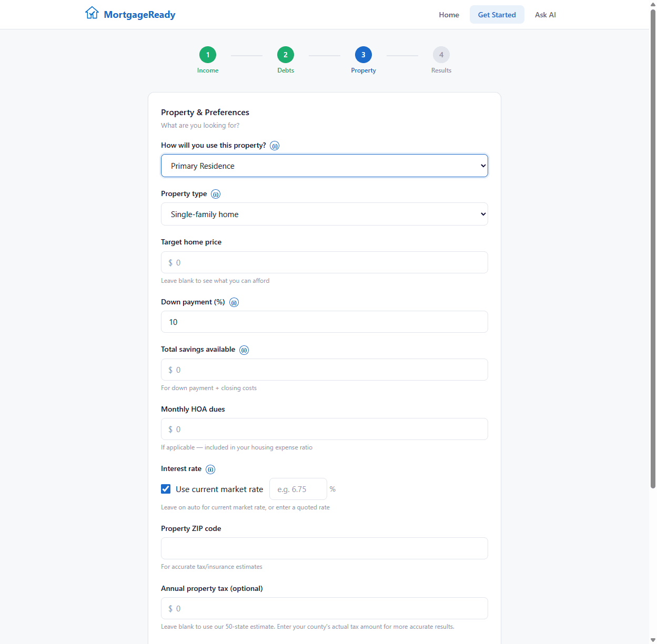Screen dimensions: 657x644
Task: Click the greyed Results step circle
Action: 441,55
